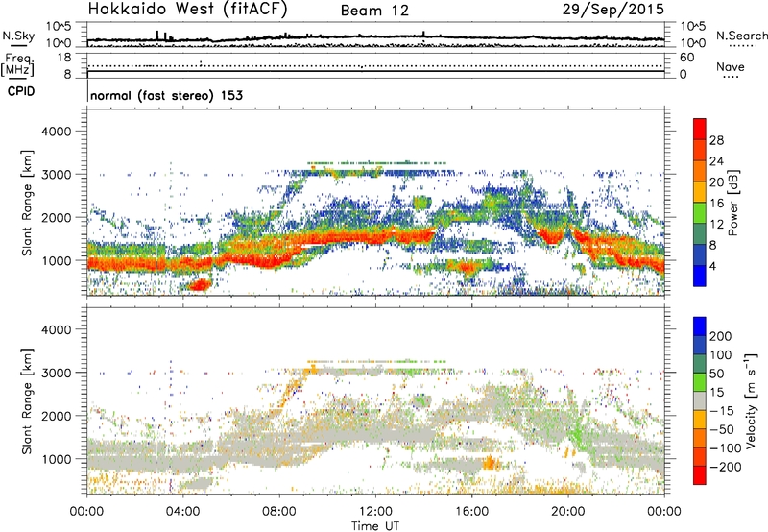
Task: Click the 60 tick on the Nave axis
Action: coord(686,58)
